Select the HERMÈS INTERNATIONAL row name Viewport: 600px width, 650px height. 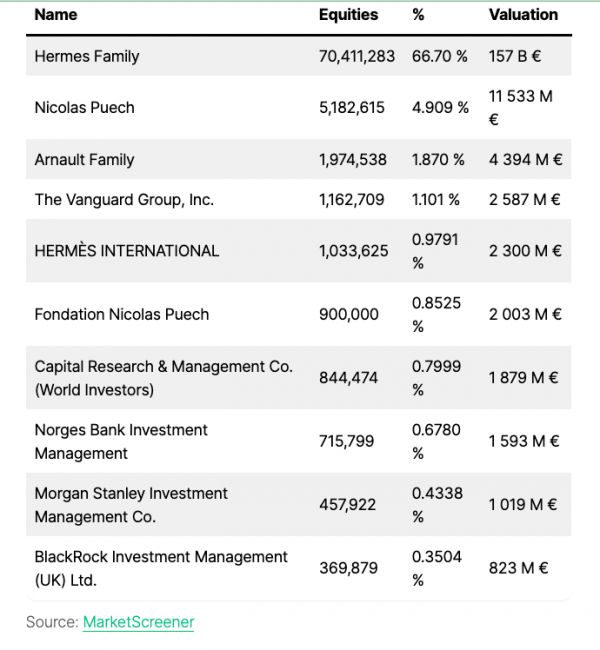click(x=127, y=251)
